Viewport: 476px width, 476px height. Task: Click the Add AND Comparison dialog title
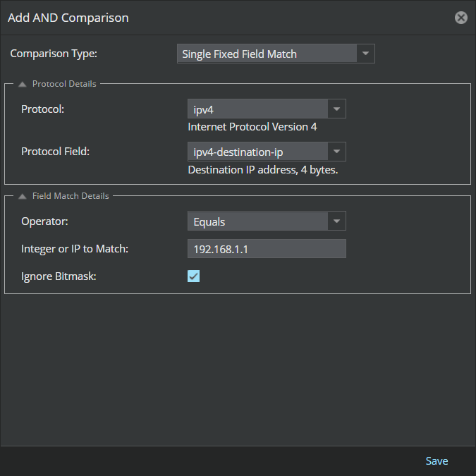pyautogui.click(x=68, y=18)
